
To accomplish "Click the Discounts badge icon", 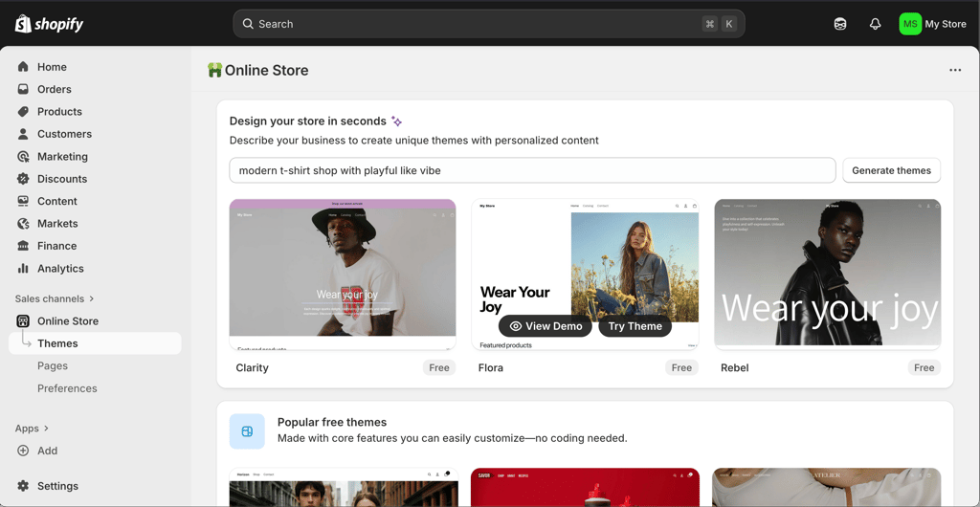I will tap(23, 179).
